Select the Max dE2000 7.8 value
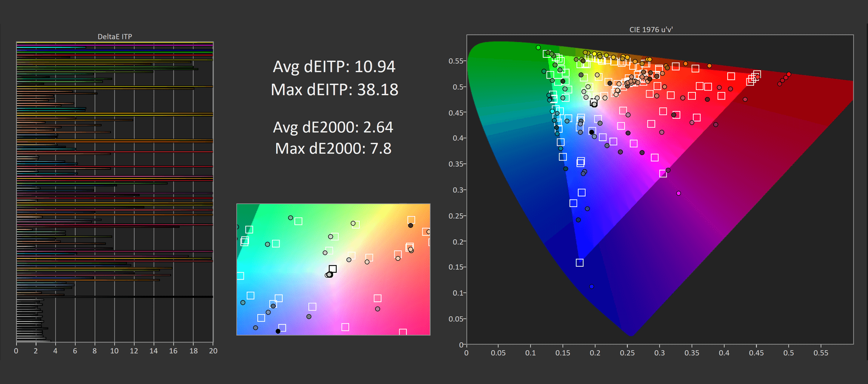 point(333,149)
